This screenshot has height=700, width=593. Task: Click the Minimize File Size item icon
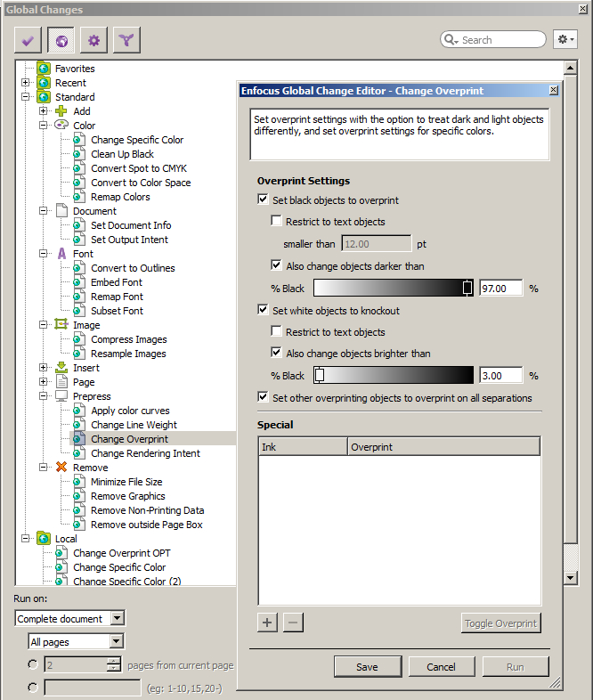(x=79, y=482)
